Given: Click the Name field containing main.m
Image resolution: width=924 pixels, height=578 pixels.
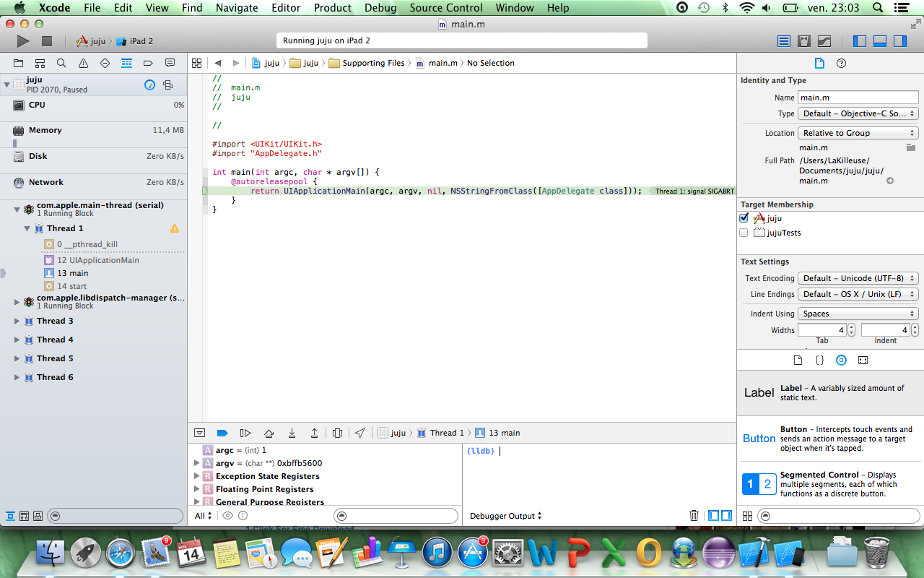Looking at the screenshot, I should [858, 98].
